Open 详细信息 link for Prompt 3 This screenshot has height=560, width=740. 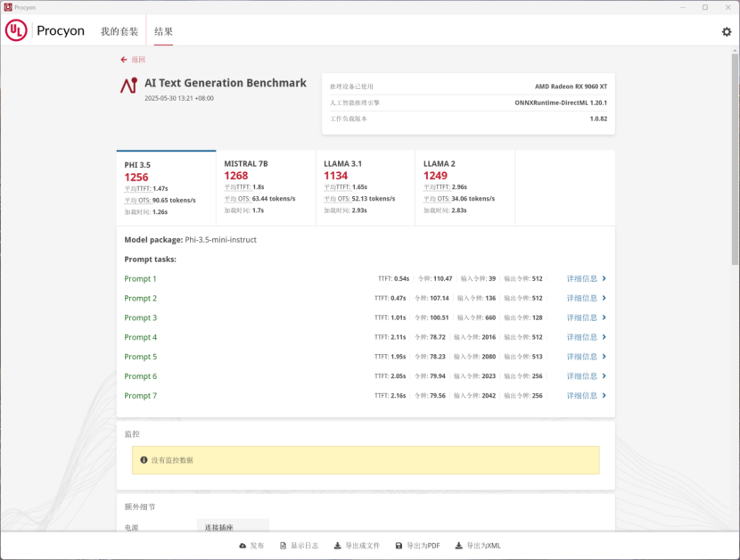click(582, 317)
